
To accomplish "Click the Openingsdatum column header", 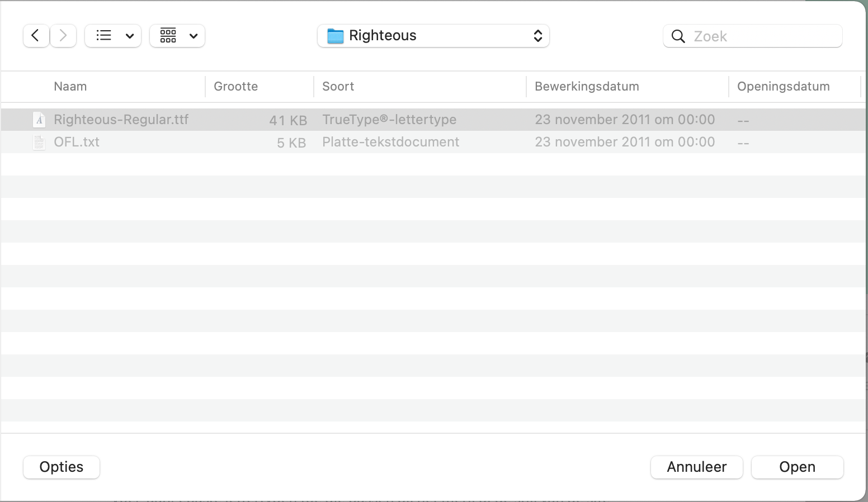I will [784, 86].
